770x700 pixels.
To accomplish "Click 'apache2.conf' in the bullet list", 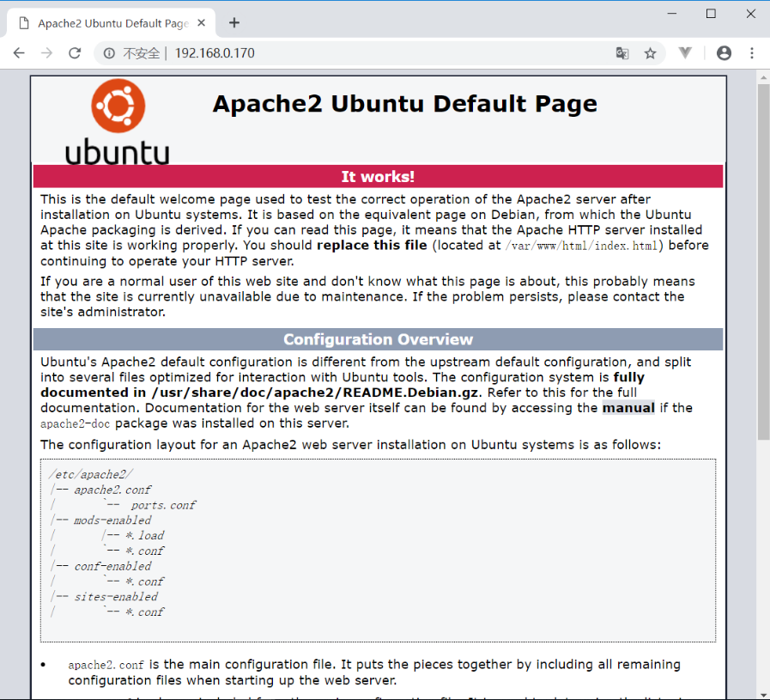I will pyautogui.click(x=106, y=665).
